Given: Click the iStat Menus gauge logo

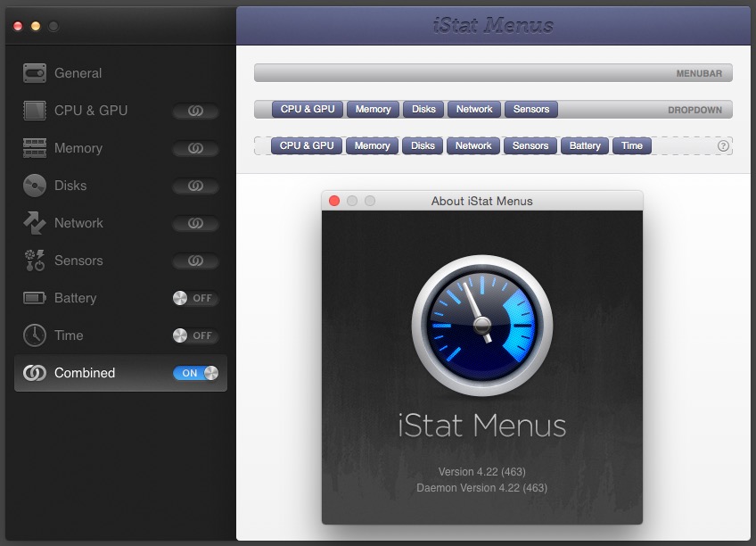Looking at the screenshot, I should coord(482,326).
